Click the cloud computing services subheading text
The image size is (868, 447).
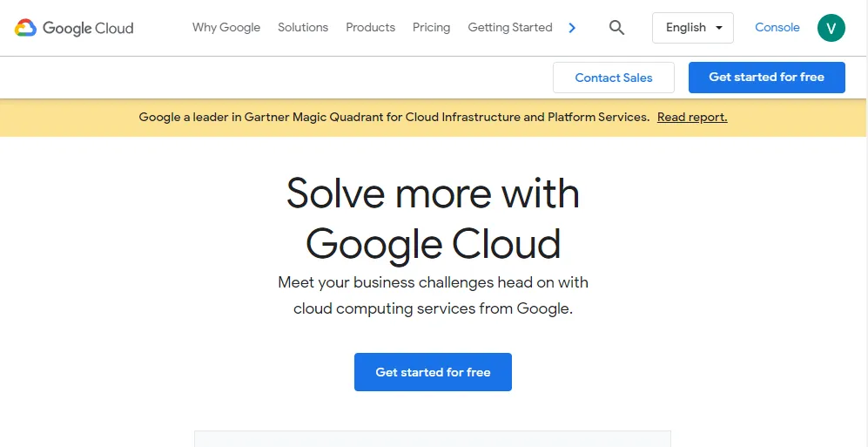(433, 295)
